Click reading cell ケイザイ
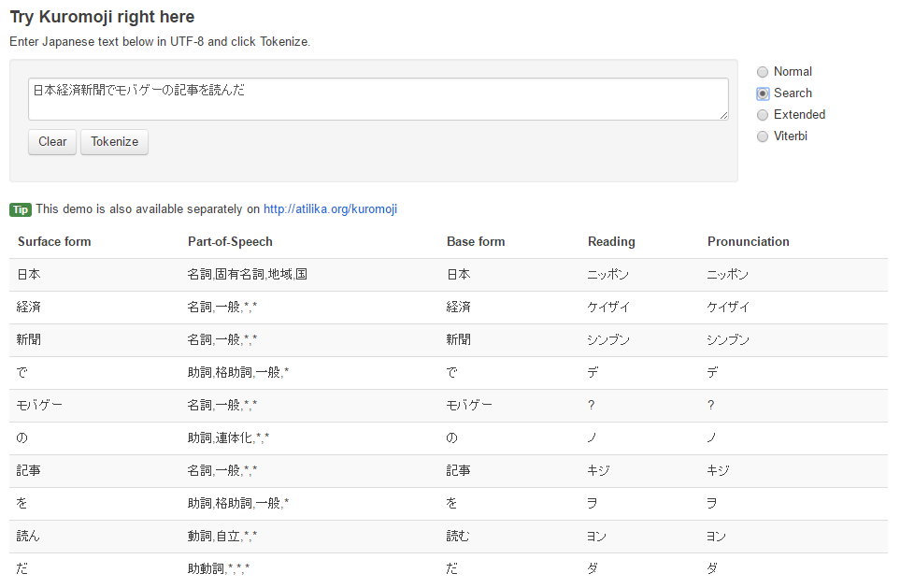This screenshot has height=588, width=900. click(608, 308)
